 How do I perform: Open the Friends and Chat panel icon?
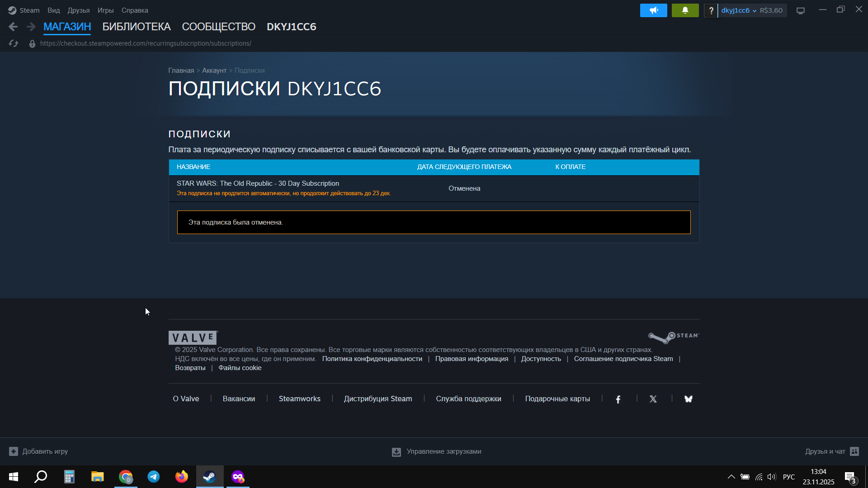click(x=854, y=451)
